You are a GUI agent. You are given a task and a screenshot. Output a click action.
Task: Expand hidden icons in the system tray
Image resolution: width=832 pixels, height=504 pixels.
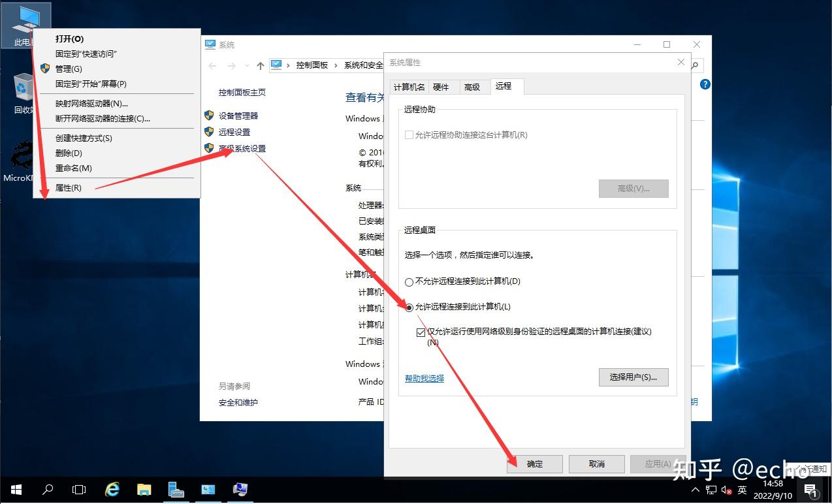(695, 490)
